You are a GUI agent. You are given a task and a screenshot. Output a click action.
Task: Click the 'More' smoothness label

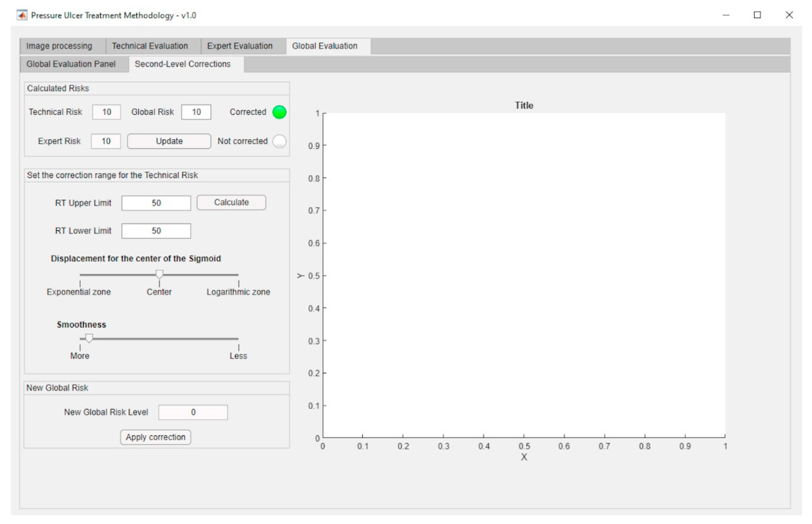tap(80, 356)
